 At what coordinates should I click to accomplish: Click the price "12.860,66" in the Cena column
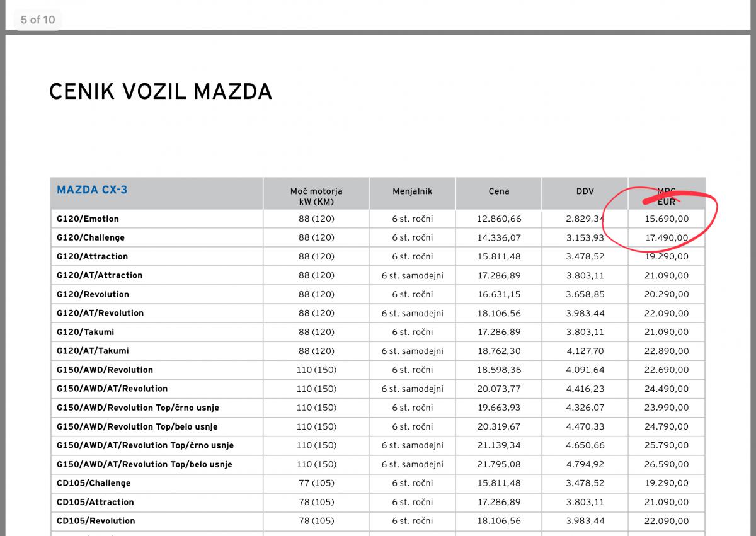499,219
